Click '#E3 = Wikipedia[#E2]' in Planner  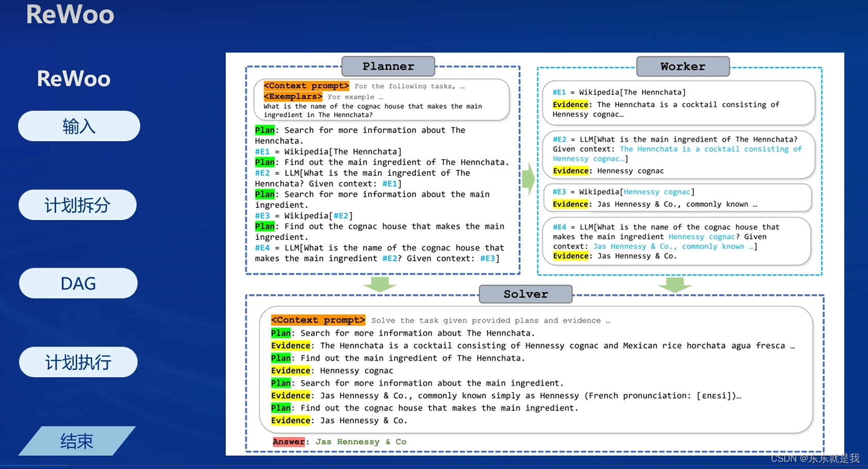click(304, 215)
